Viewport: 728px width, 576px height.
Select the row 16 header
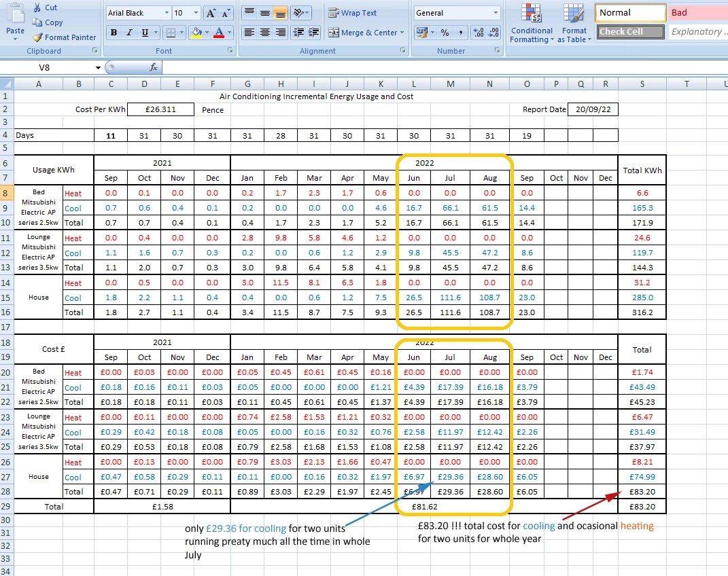coord(7,312)
